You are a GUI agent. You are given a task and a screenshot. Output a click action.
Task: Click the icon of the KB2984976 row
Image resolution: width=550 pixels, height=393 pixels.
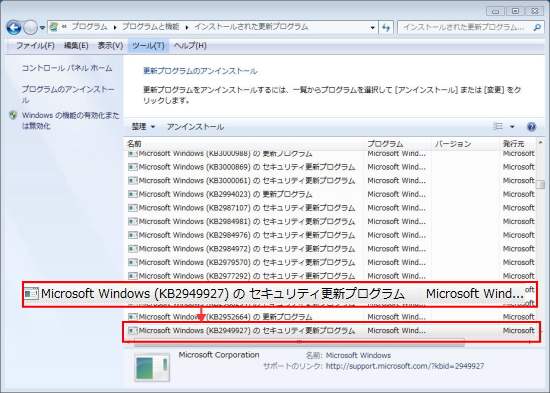click(133, 235)
